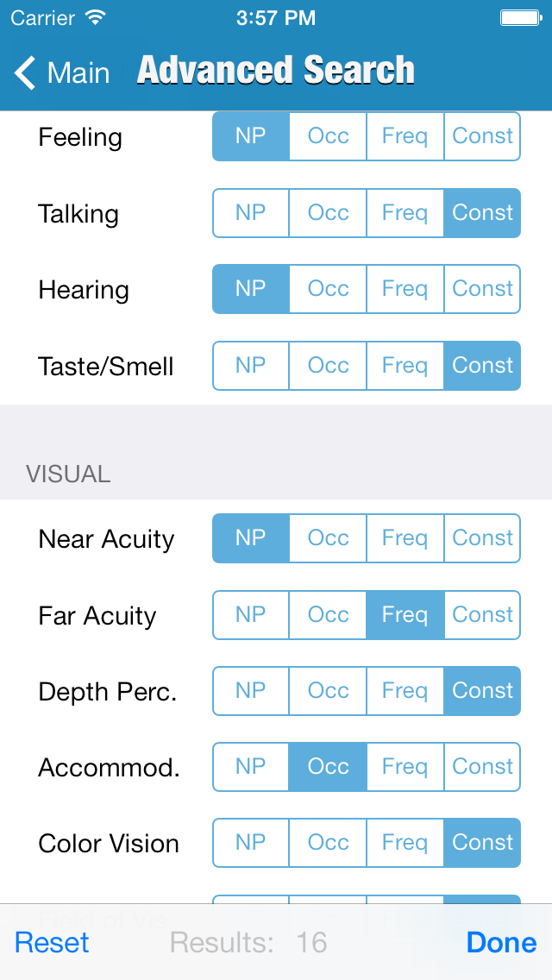Image resolution: width=552 pixels, height=980 pixels.
Task: Select Const for Near Acuity
Action: [x=482, y=538]
